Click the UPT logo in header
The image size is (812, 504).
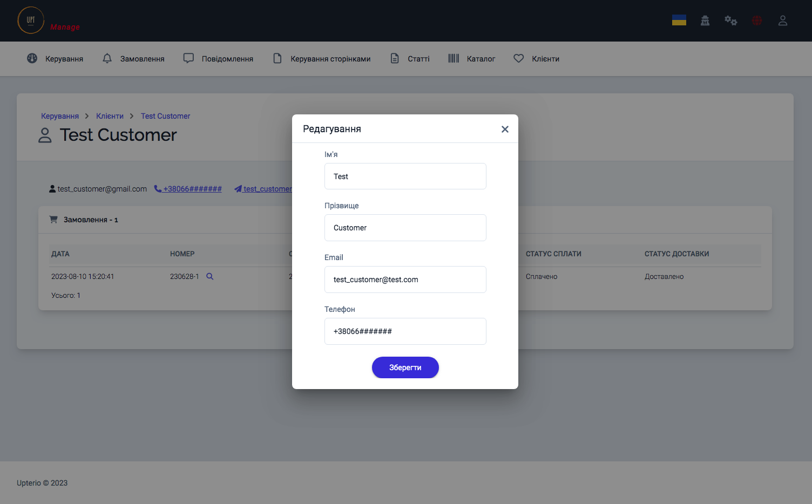[31, 21]
